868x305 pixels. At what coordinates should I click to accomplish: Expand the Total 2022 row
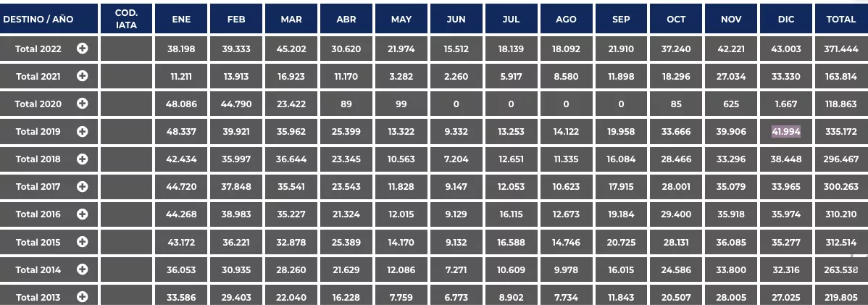point(83,49)
